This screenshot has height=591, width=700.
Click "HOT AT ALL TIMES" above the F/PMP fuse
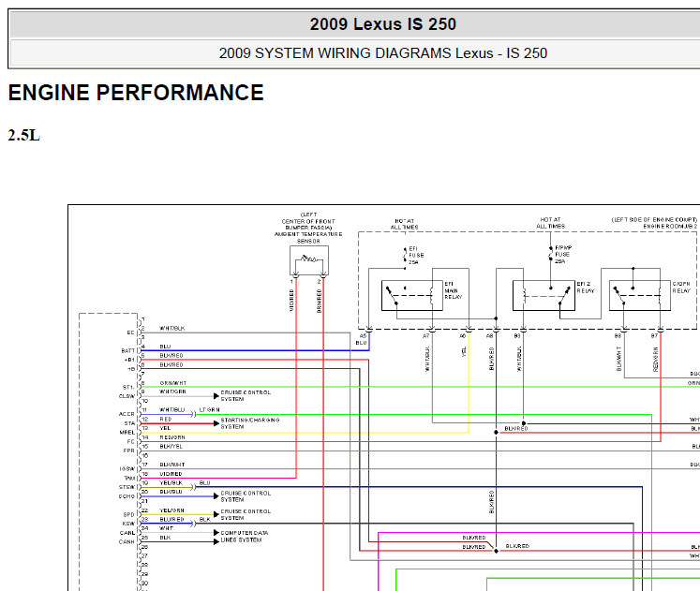click(x=550, y=223)
